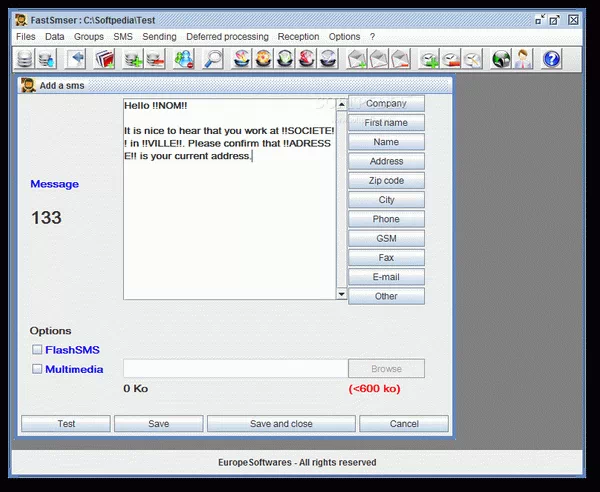Click the remove users group icon
The height and width of the screenshot is (492, 600).
tap(184, 59)
